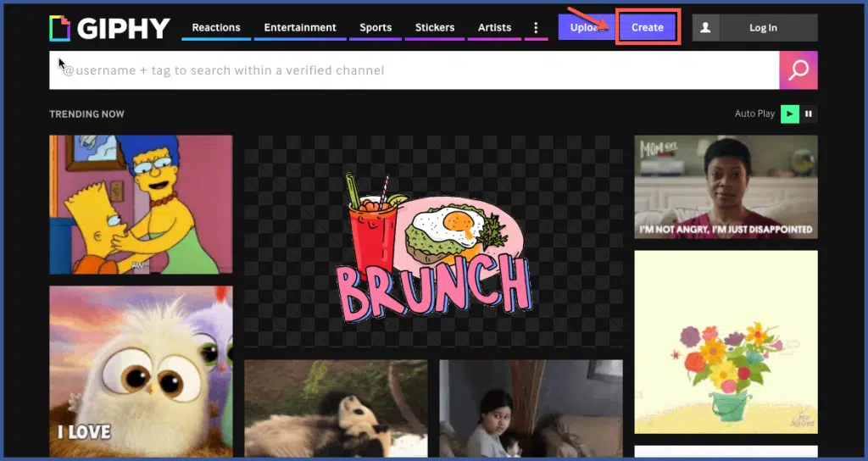Open the "I'm not angry" disappointed GIF
Screen dimensions: 868x461
coord(726,186)
